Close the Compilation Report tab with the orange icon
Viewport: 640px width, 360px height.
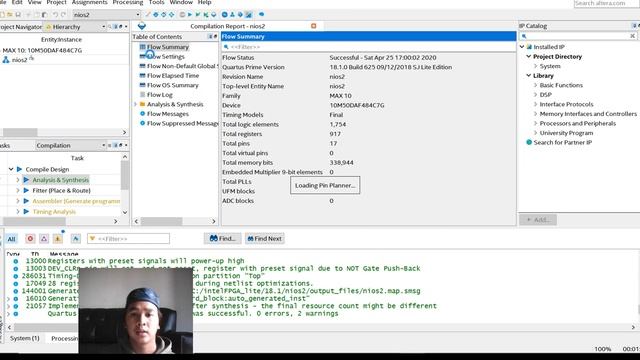coord(313,26)
